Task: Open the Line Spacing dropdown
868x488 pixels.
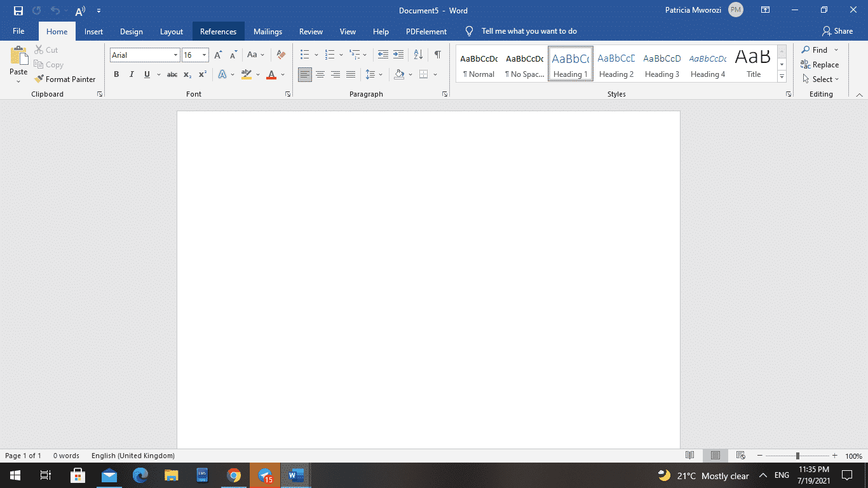Action: pyautogui.click(x=381, y=74)
